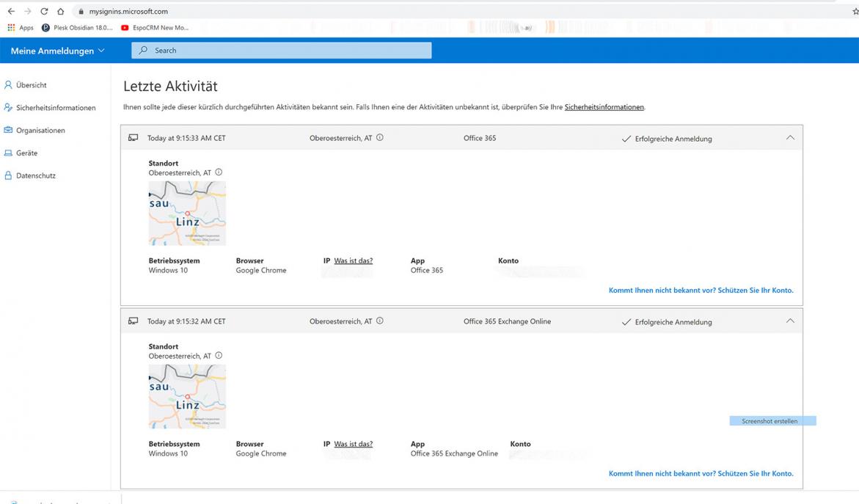Viewport: 859px width, 504px height.
Task: Open Sicherheitsinformationen in the sidebar
Action: click(56, 107)
